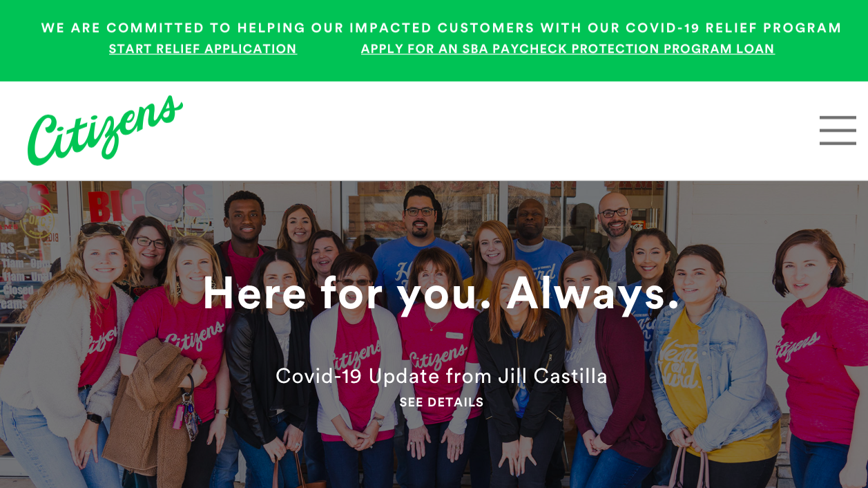The height and width of the screenshot is (488, 868).
Task: Open the hamburger menu icon
Action: point(838,131)
